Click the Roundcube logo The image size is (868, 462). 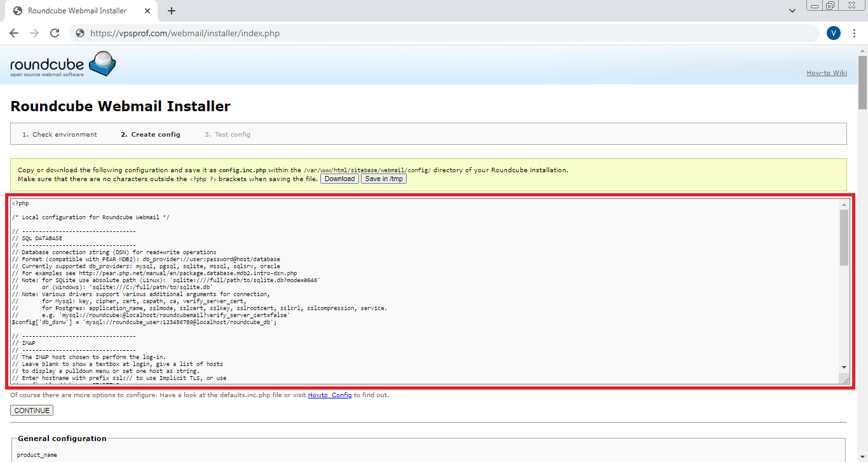point(63,65)
